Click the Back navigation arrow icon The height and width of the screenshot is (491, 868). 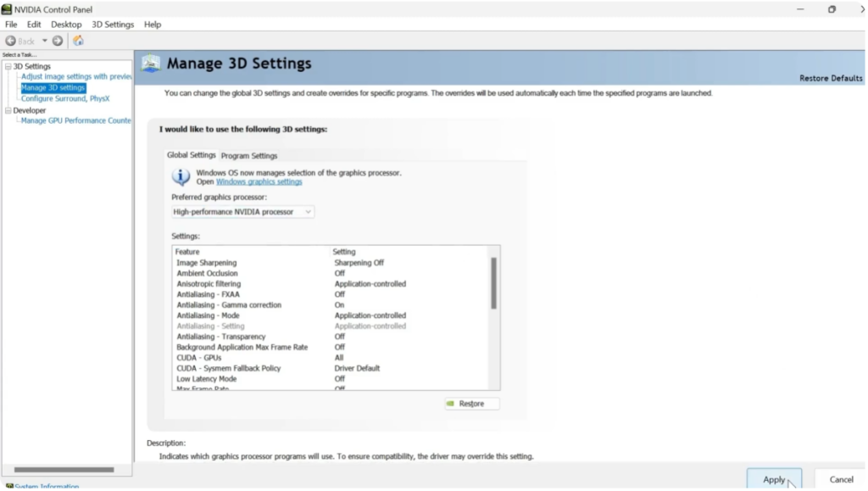coord(10,40)
